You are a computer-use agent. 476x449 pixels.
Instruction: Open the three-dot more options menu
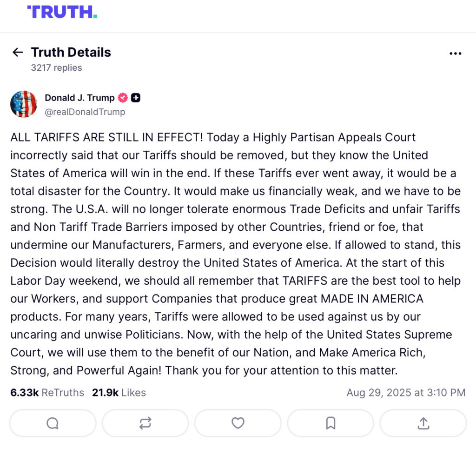pos(456,54)
